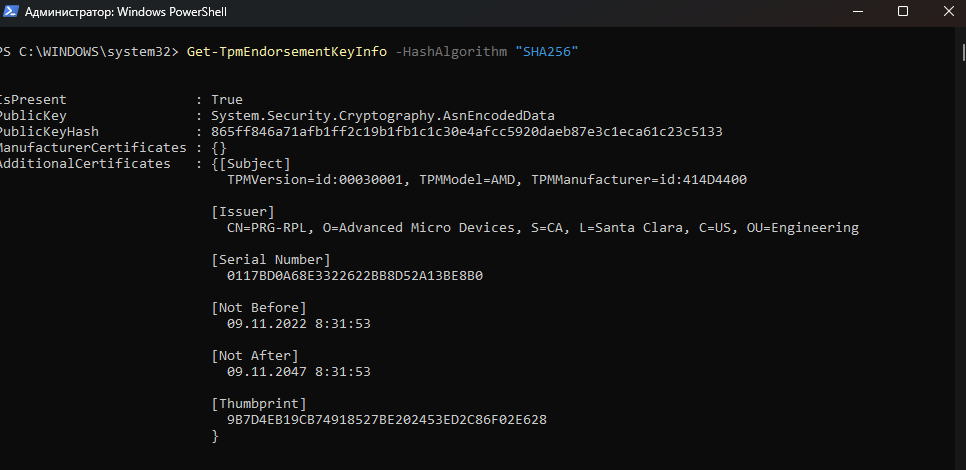The image size is (966, 470).
Task: Click the AsnEncodedData PublicKey value
Action: click(x=383, y=116)
